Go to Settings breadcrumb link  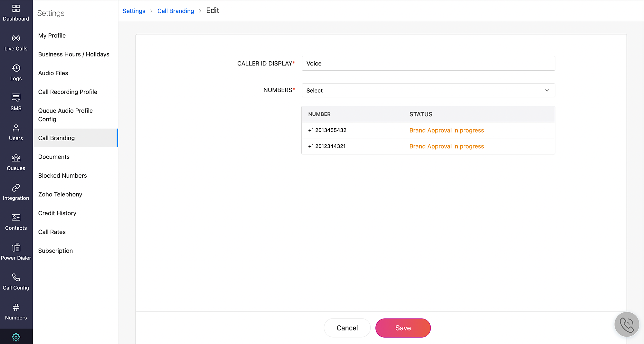tap(134, 11)
